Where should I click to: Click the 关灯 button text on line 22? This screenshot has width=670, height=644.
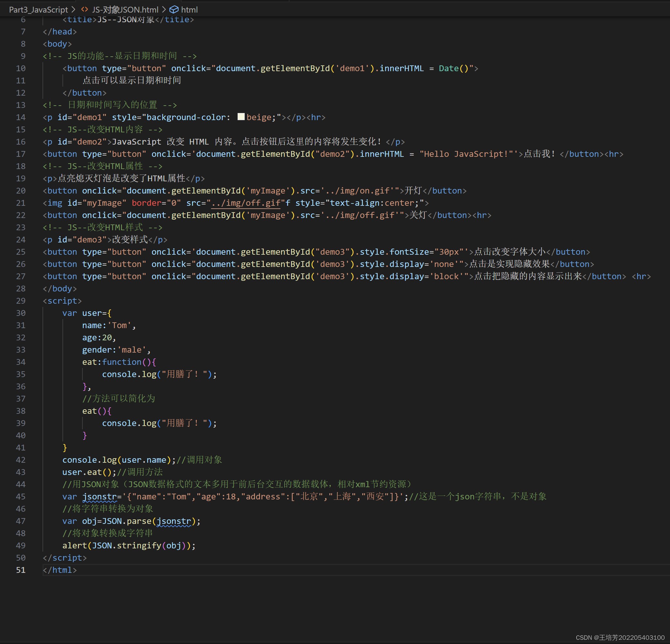(x=419, y=215)
